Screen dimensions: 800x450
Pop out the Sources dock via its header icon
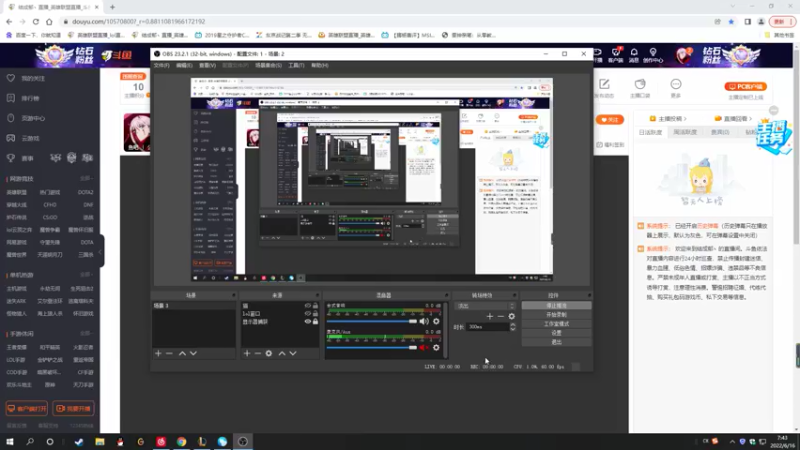[317, 295]
